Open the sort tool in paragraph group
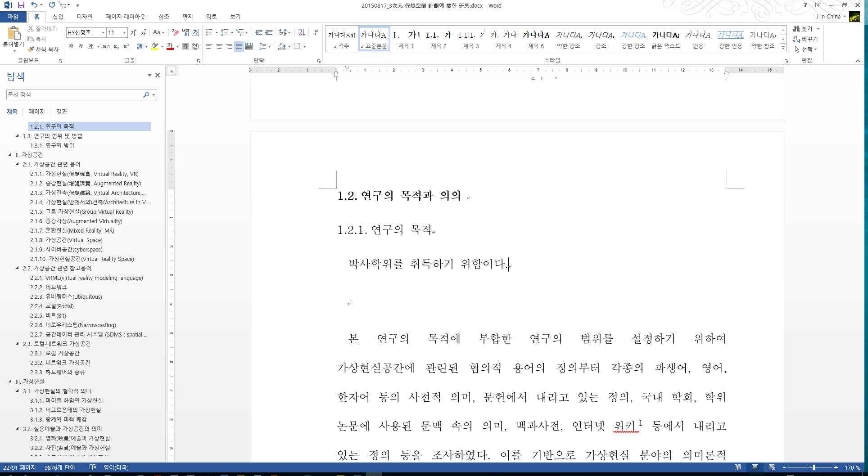The width and height of the screenshot is (868, 476). [x=300, y=32]
